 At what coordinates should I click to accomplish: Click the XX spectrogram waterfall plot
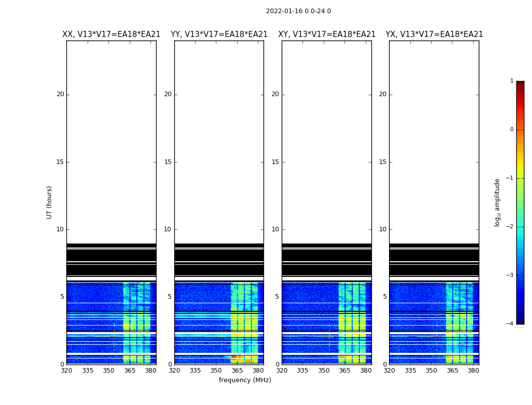tap(111, 202)
